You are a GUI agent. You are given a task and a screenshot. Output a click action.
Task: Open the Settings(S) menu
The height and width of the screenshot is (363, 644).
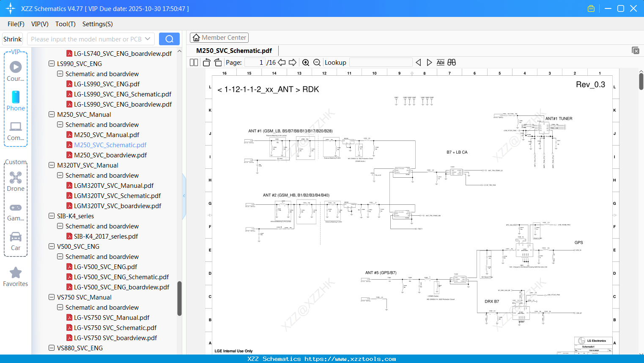click(97, 24)
